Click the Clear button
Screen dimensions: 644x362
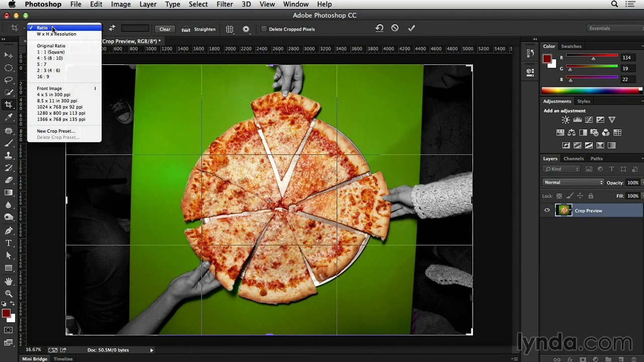pos(165,29)
